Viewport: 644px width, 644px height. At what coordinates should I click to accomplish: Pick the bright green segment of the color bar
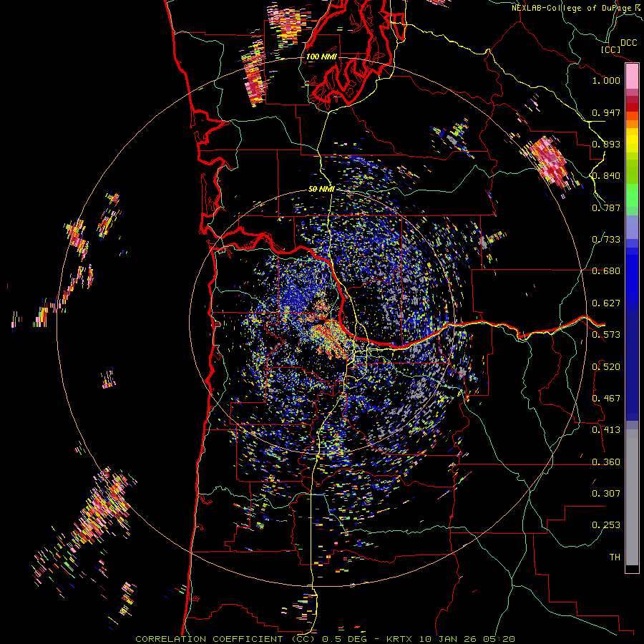click(632, 195)
